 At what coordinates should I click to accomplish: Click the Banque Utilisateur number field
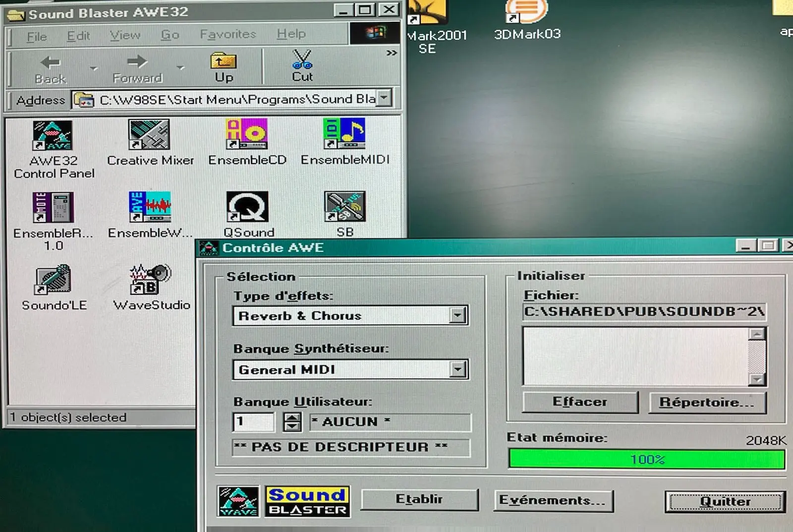[253, 422]
